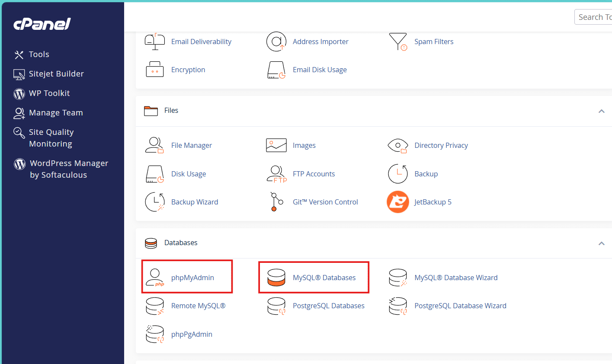Viewport: 612px width, 364px height.
Task: Open the Git™ Version Control link
Action: point(325,202)
